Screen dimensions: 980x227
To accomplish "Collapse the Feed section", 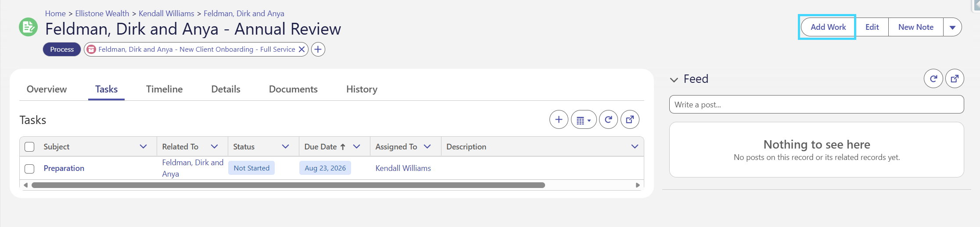I will pyautogui.click(x=674, y=80).
